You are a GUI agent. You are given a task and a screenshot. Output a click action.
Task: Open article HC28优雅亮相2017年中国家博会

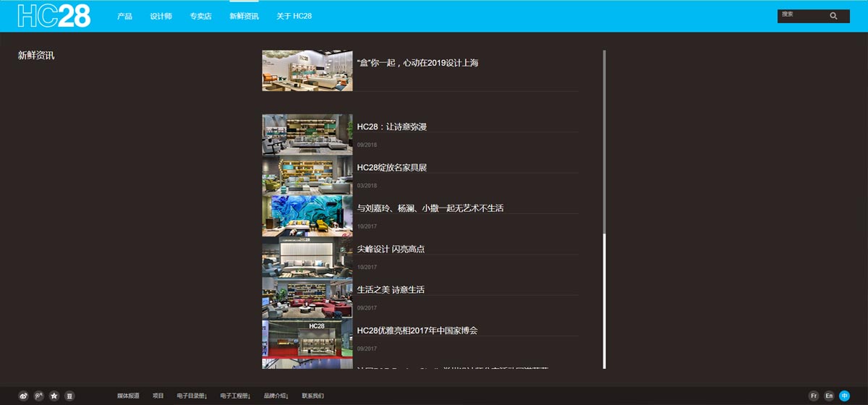(417, 331)
